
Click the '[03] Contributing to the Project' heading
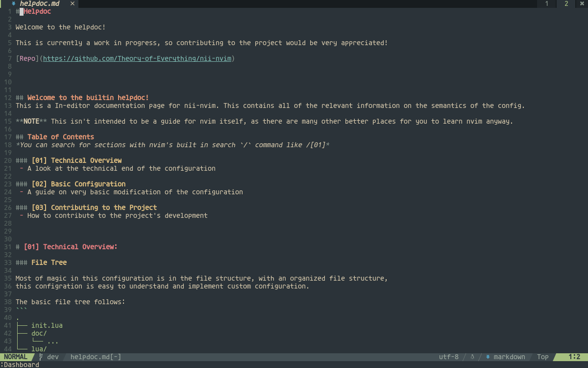(x=94, y=208)
